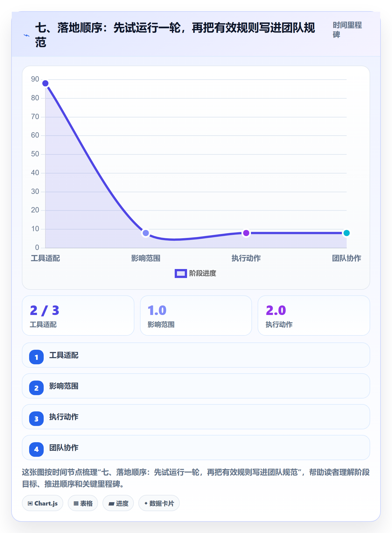The width and height of the screenshot is (392, 533).
Task: Open the 2.0 执行动作 stat card
Action: click(314, 316)
